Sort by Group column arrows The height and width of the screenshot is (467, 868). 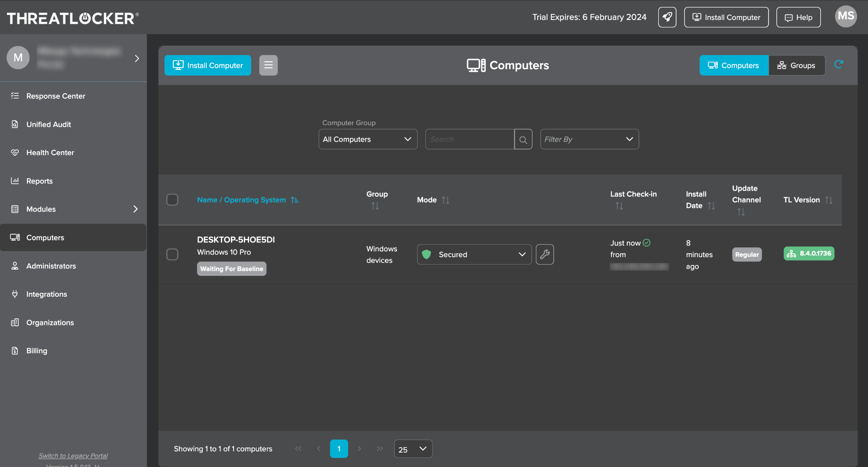375,206
